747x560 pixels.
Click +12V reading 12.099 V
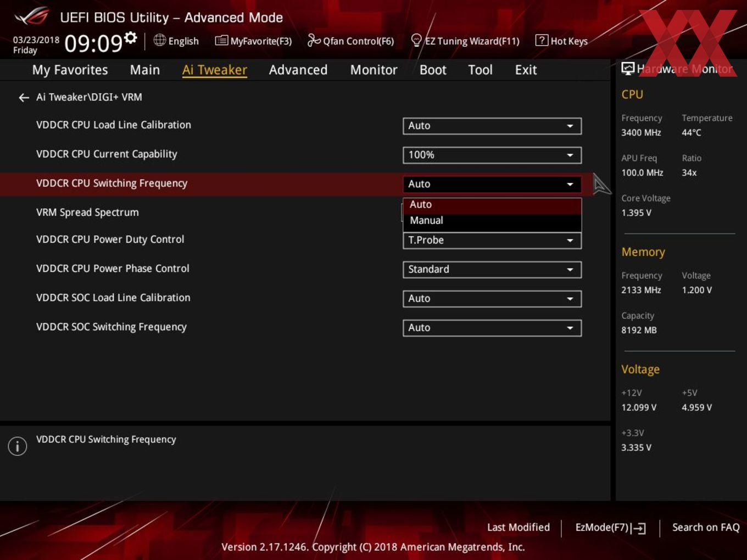(x=639, y=407)
